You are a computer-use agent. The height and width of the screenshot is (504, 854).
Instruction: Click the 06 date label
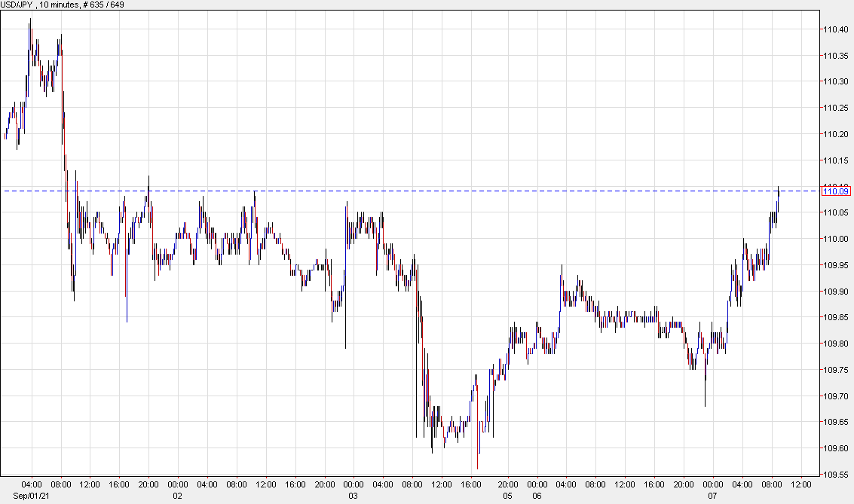click(536, 496)
